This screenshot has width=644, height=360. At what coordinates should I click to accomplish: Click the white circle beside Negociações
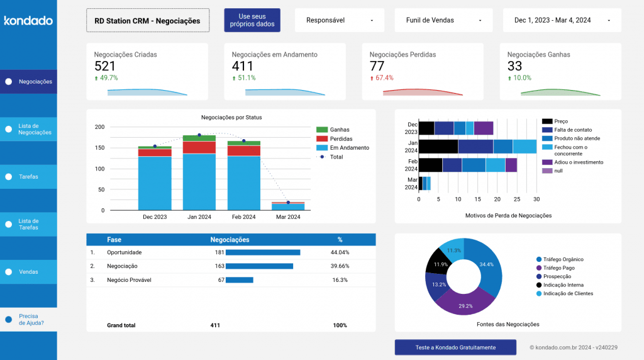click(8, 82)
